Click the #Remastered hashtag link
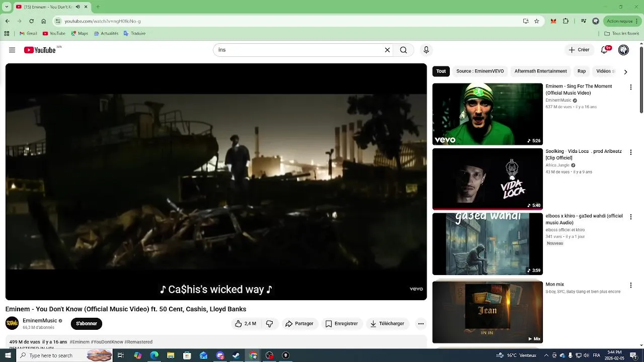 pyautogui.click(x=138, y=342)
